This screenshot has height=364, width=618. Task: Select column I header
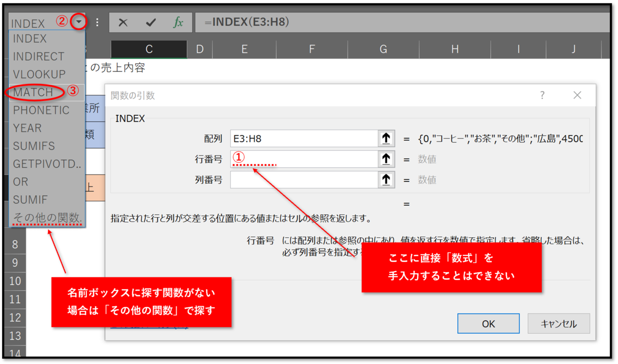tap(518, 49)
